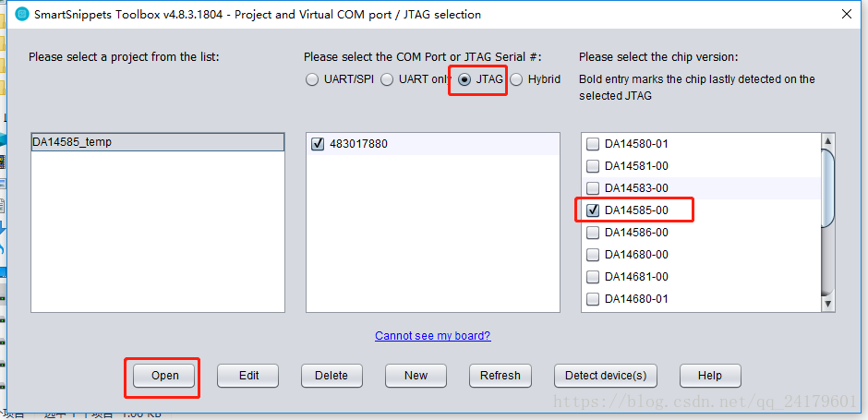This screenshot has width=868, height=420.
Task: Select the UART/SPI radio button
Action: 312,79
